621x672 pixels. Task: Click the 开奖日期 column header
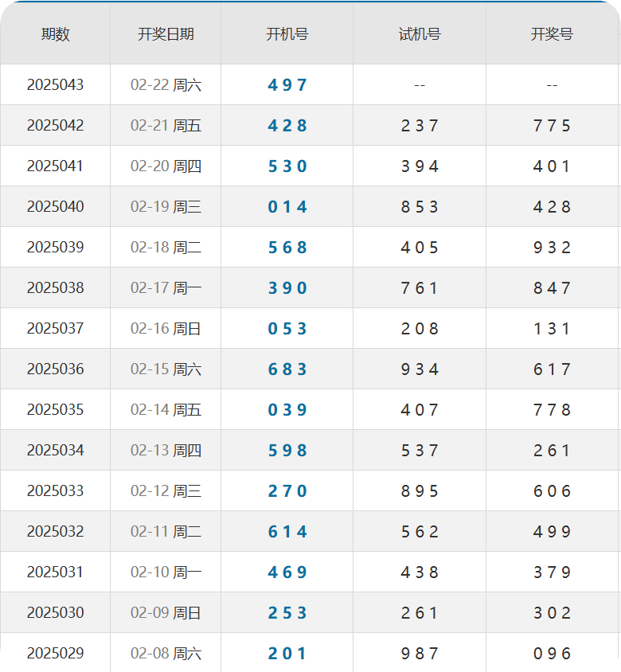(166, 34)
